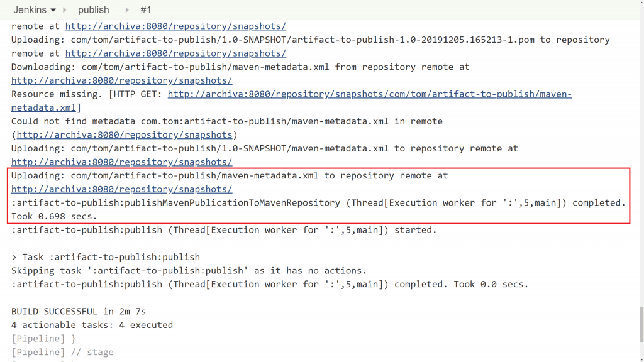This screenshot has width=644, height=362.
Task: Follow the Resource missing HTTP GET link
Action: pos(369,94)
